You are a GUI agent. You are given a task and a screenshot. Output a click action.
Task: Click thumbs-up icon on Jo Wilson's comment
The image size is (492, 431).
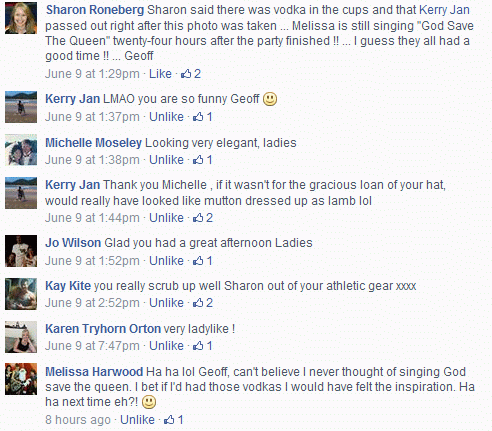click(198, 261)
